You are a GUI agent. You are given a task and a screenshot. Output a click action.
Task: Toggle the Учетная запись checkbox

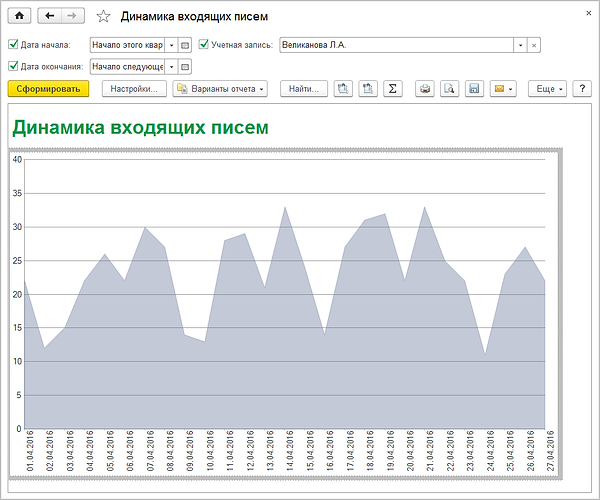(204, 44)
